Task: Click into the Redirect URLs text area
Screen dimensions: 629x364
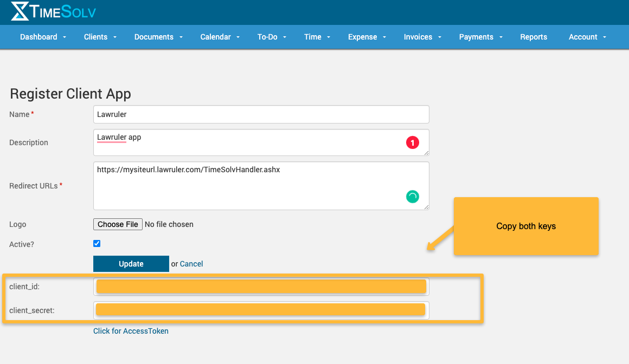Action: (261, 186)
